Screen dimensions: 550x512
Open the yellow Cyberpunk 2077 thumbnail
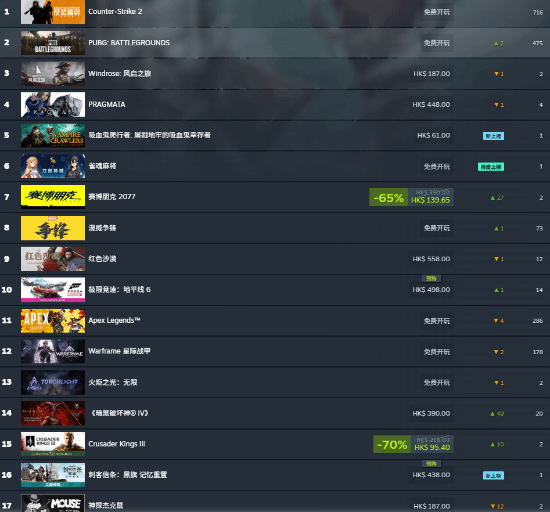[x=53, y=197]
